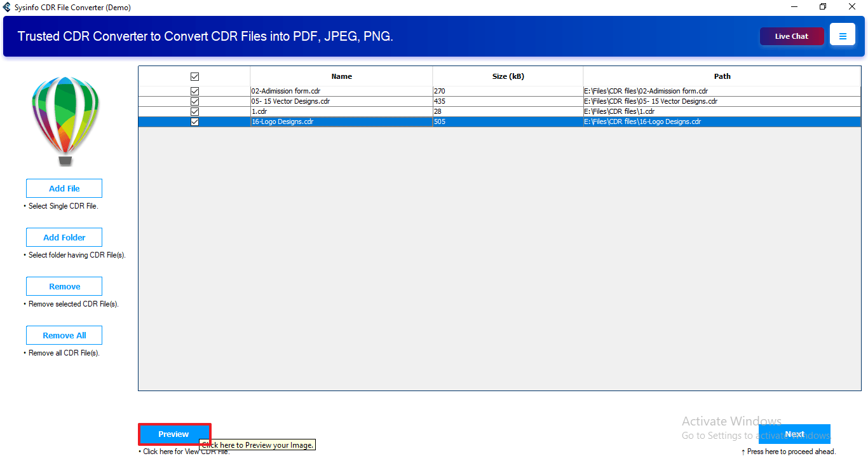Click the Sysinfo icon in the title bar

tap(7, 7)
